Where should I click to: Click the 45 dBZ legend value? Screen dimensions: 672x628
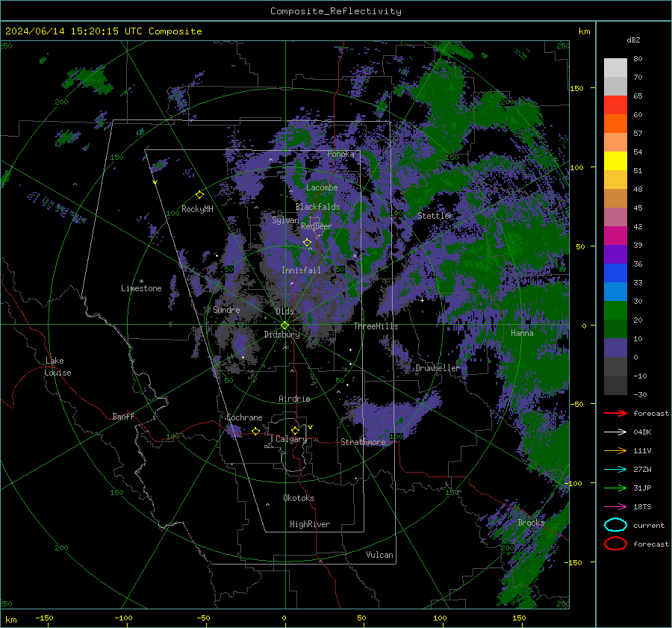coord(638,208)
